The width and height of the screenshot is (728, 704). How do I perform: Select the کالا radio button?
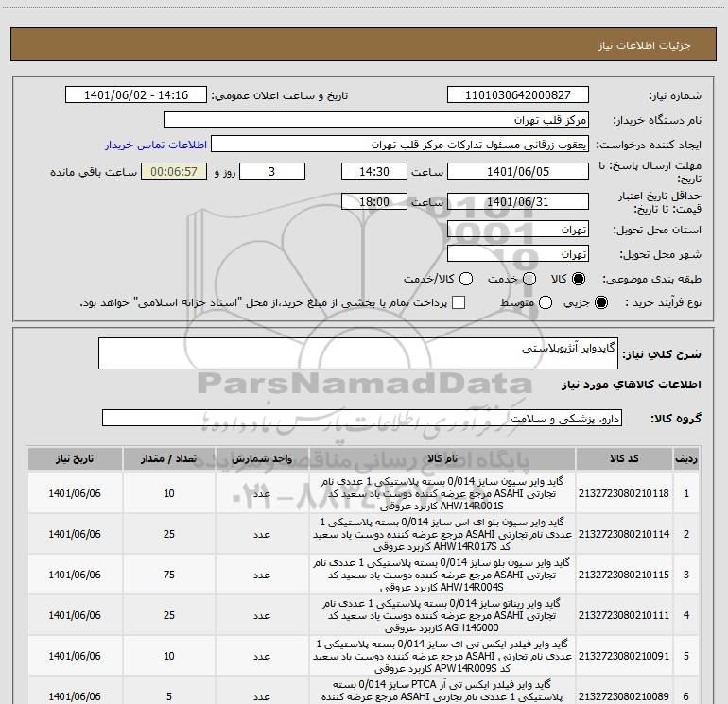click(579, 279)
